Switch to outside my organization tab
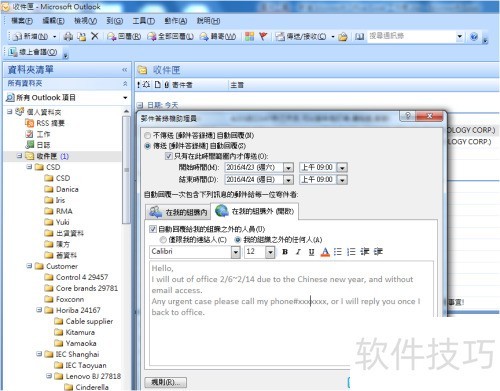 pos(255,211)
